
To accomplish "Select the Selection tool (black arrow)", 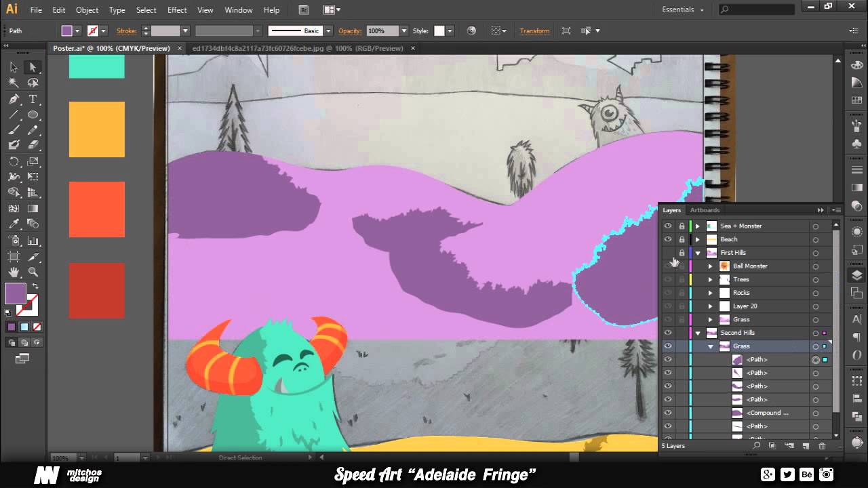I will [14, 67].
